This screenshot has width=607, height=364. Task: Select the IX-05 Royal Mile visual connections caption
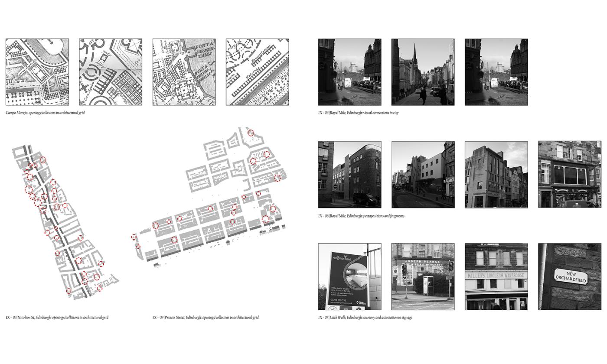tap(358, 113)
